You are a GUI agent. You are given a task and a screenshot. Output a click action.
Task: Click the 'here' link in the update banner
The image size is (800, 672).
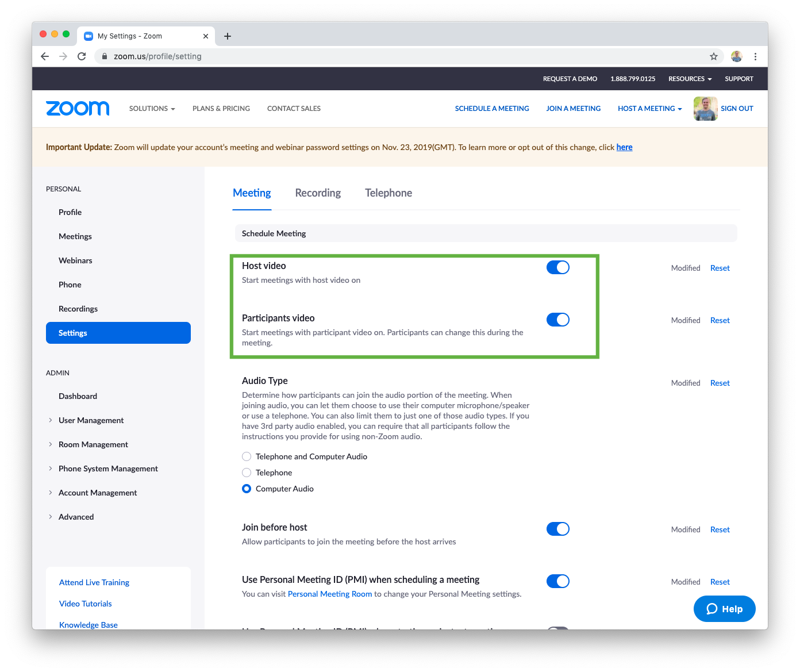click(x=624, y=147)
